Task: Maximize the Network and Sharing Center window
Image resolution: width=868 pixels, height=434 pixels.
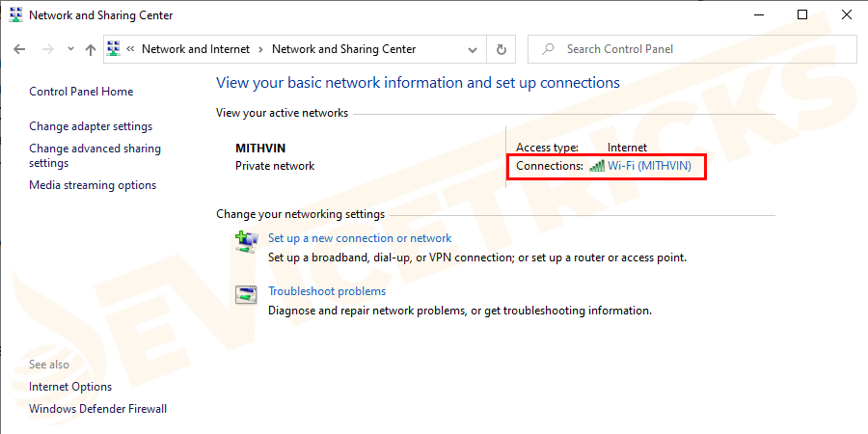Action: click(x=802, y=14)
